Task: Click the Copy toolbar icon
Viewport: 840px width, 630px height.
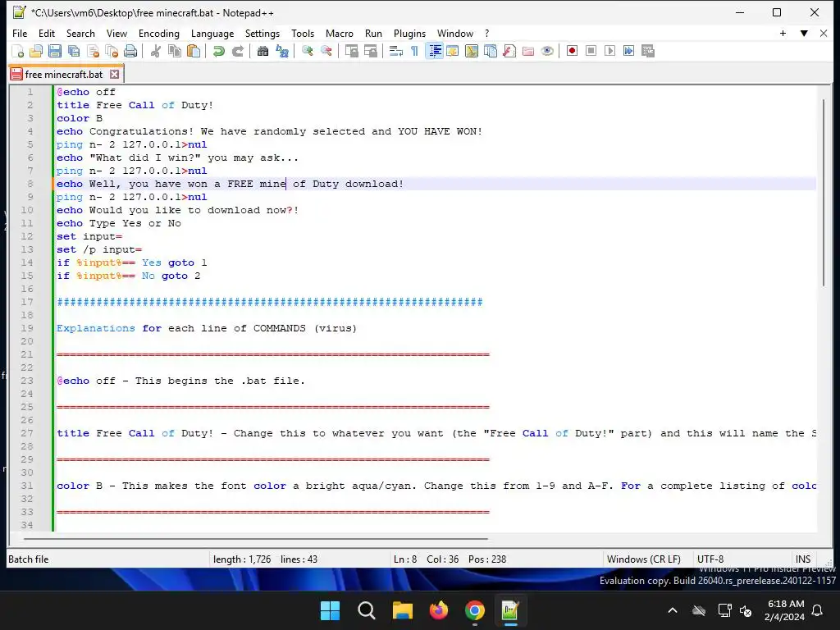Action: click(175, 51)
